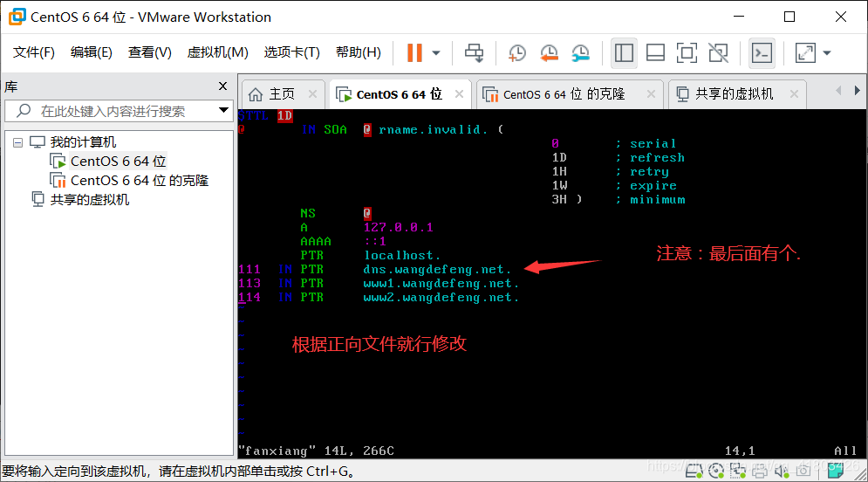Open the snapshot manager
The image size is (868, 482).
pos(581,53)
